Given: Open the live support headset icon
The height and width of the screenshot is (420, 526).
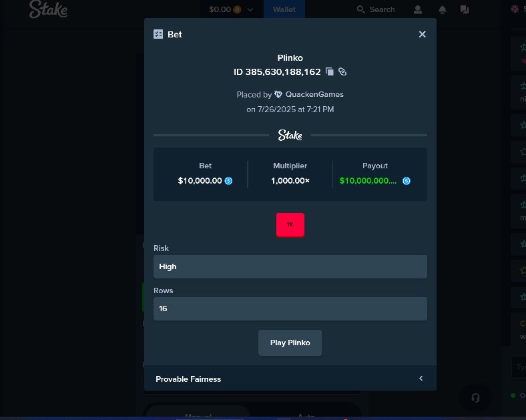Looking at the screenshot, I should (475, 398).
